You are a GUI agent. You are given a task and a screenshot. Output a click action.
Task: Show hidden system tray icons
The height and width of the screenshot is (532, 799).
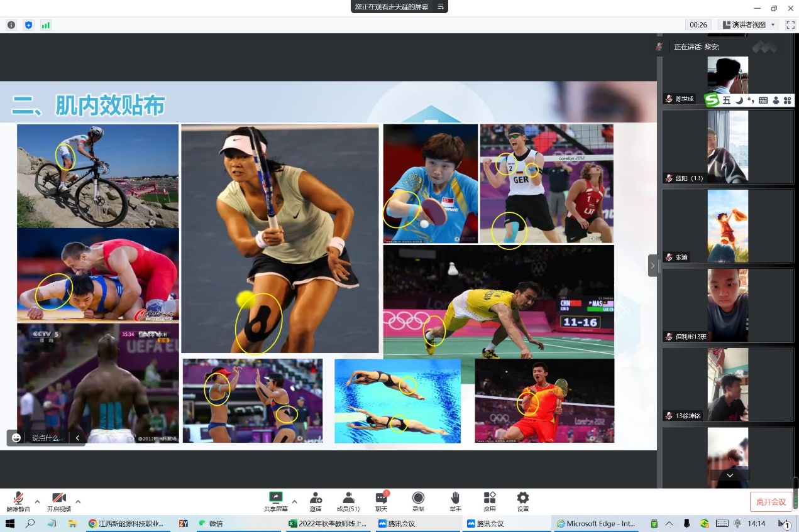tap(669, 523)
